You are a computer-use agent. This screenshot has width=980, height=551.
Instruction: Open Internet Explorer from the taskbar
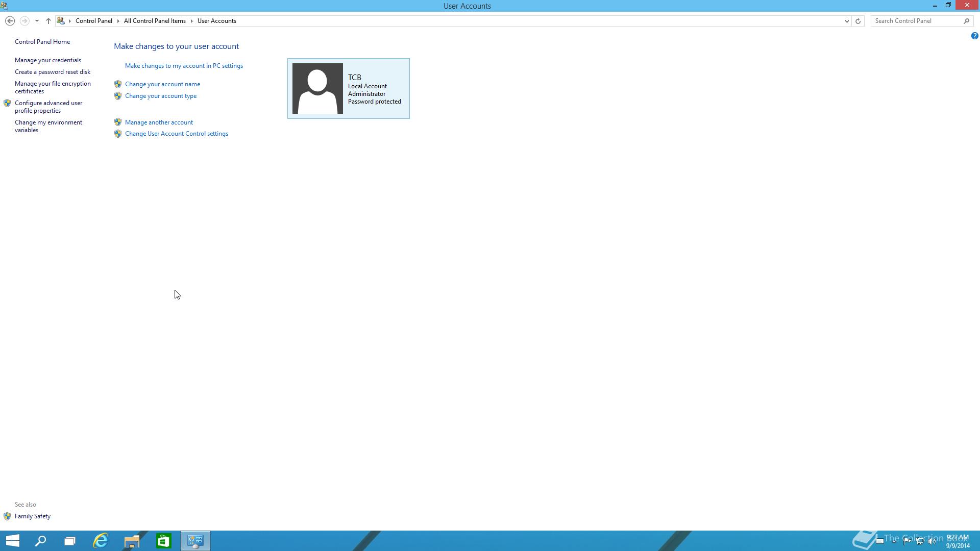pos(101,541)
